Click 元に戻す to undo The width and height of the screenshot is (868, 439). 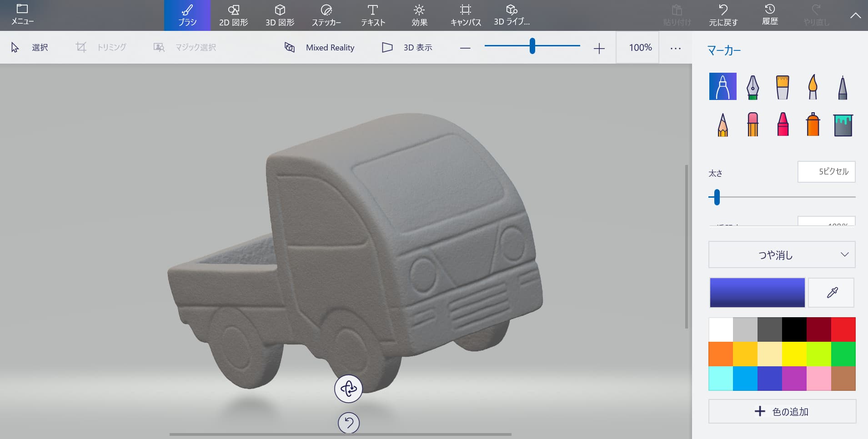tap(723, 15)
